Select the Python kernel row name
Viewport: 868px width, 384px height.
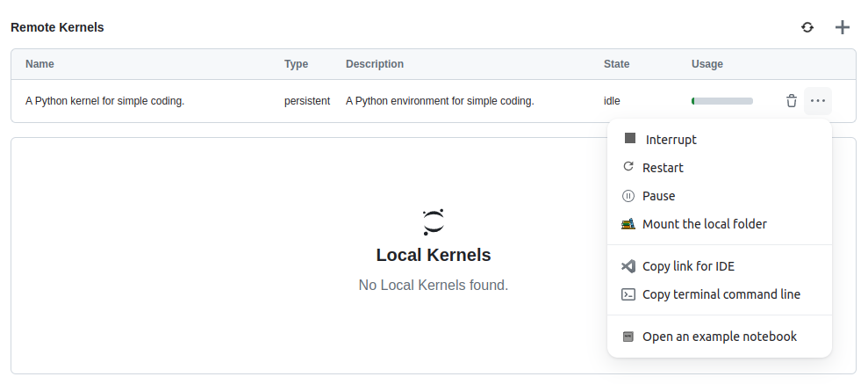coord(104,101)
